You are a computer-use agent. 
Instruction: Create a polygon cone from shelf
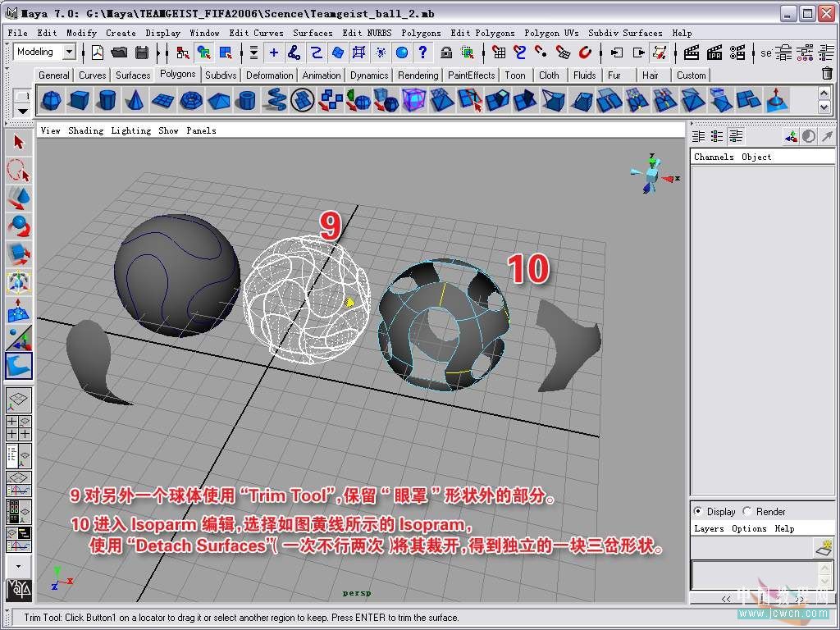click(135, 100)
